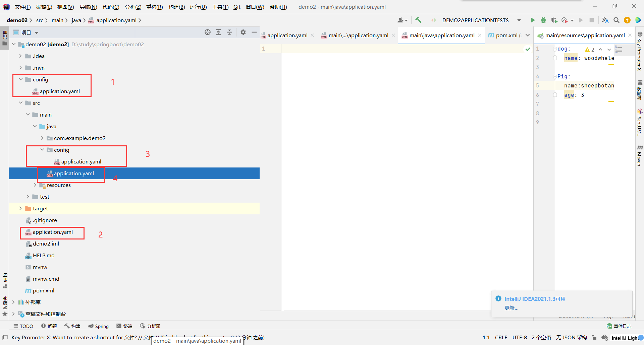Expand the .idea folder
Screen dimensions: 644x345
click(21, 56)
